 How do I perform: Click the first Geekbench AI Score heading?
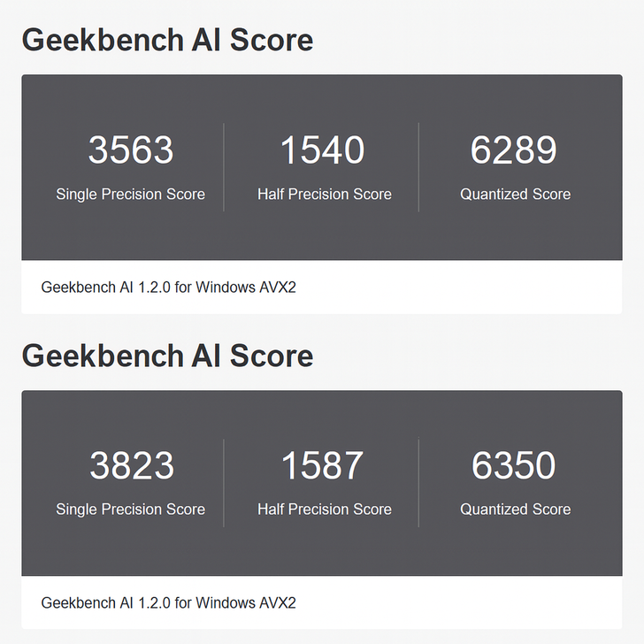click(x=167, y=40)
